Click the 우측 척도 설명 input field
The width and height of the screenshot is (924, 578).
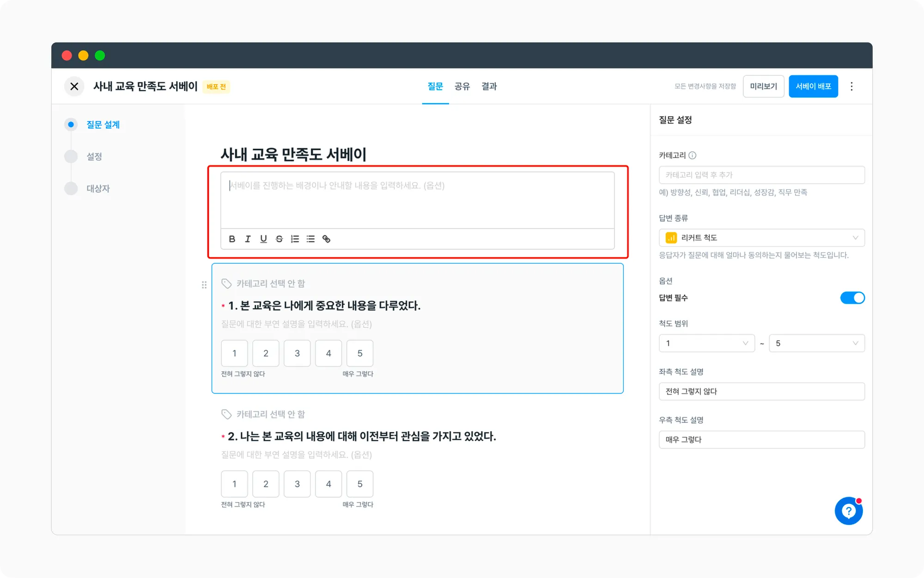(761, 439)
